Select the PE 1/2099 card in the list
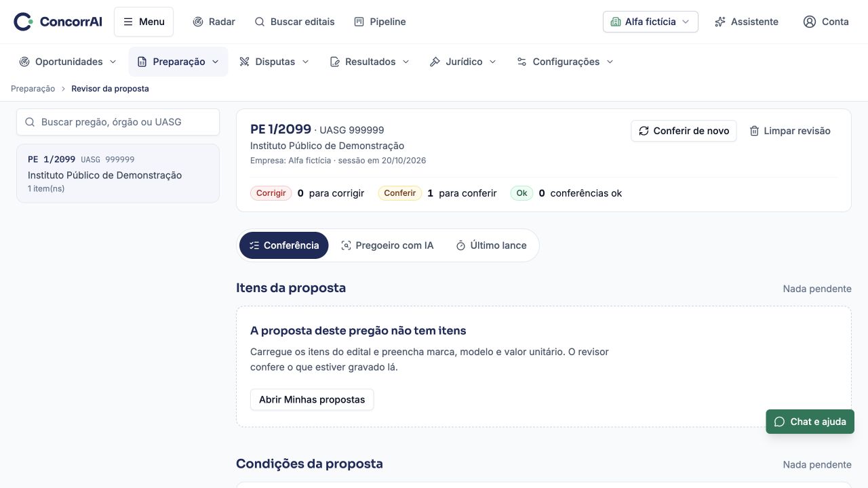 [x=118, y=174]
